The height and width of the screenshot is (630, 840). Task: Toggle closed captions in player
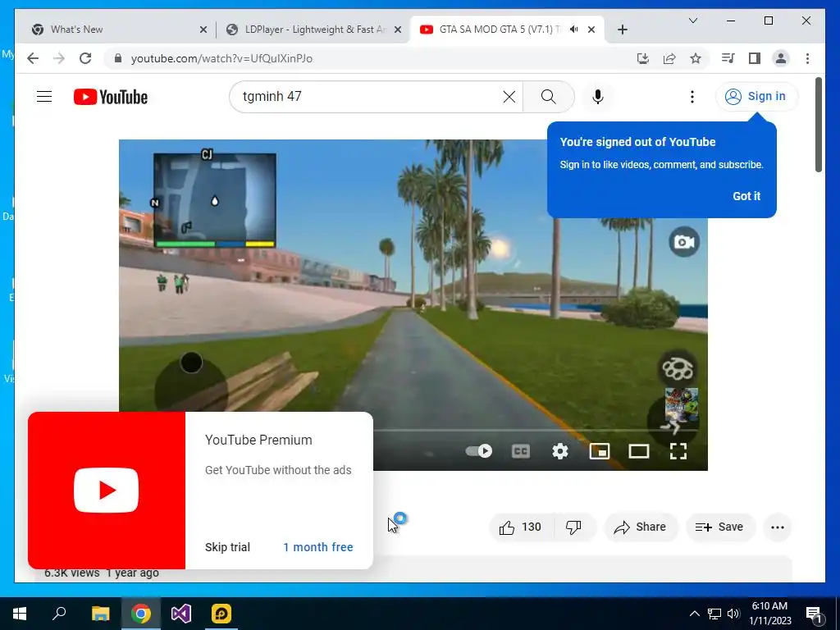[520, 451]
